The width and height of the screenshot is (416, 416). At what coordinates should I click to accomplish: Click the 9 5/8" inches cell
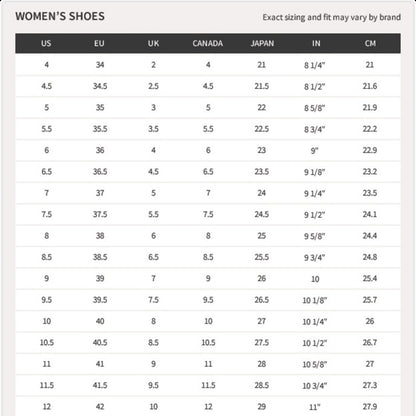click(314, 236)
